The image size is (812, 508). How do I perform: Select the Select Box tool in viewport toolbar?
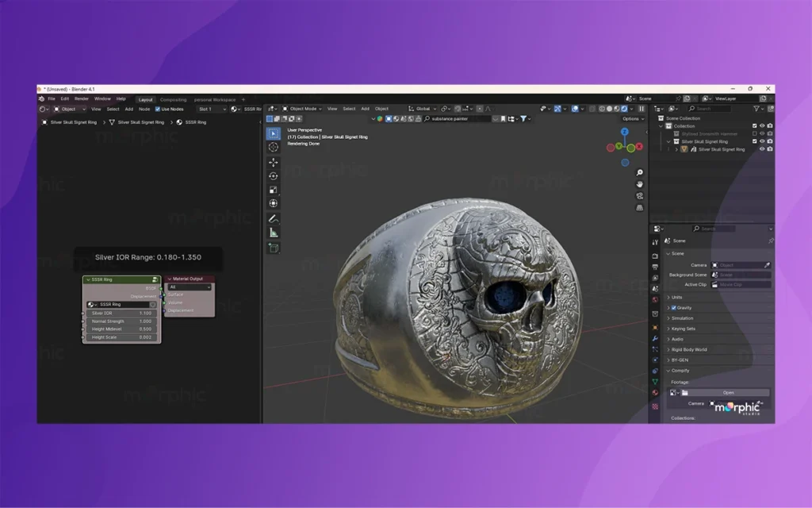tap(274, 133)
